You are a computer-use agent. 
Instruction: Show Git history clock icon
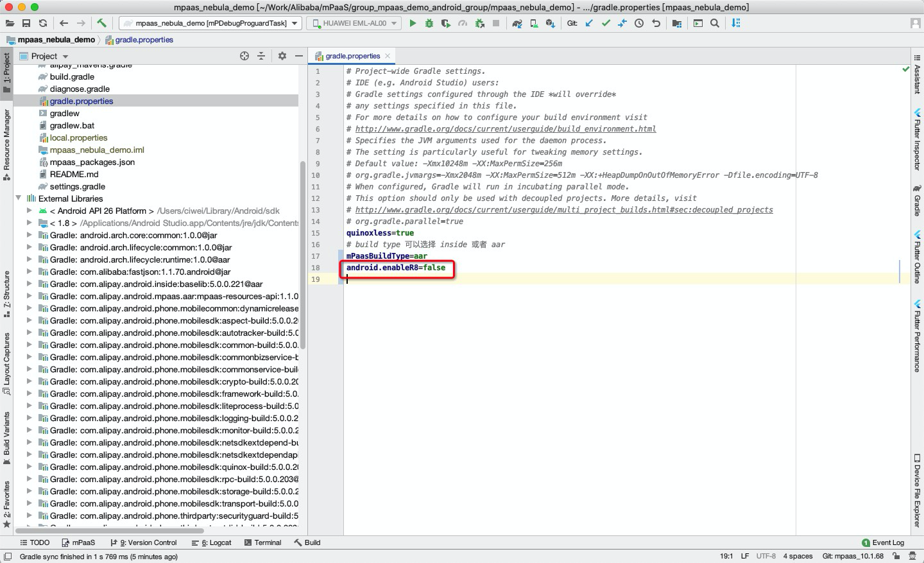click(x=639, y=23)
